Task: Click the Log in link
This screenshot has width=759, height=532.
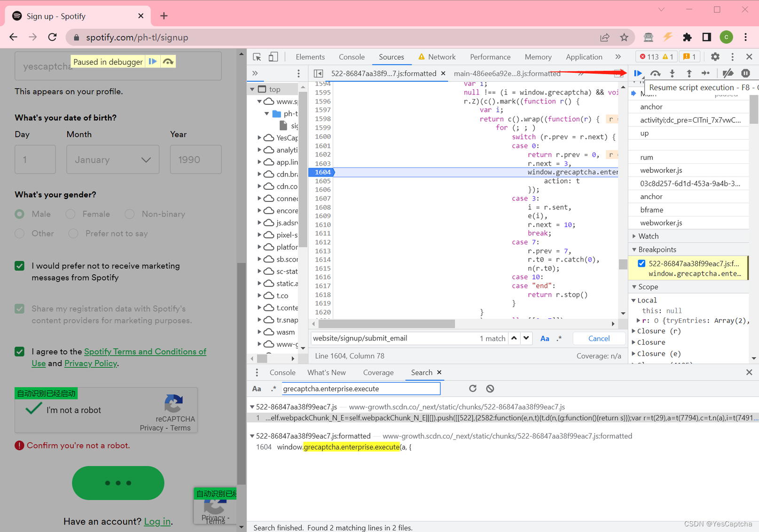Action: coord(157,521)
